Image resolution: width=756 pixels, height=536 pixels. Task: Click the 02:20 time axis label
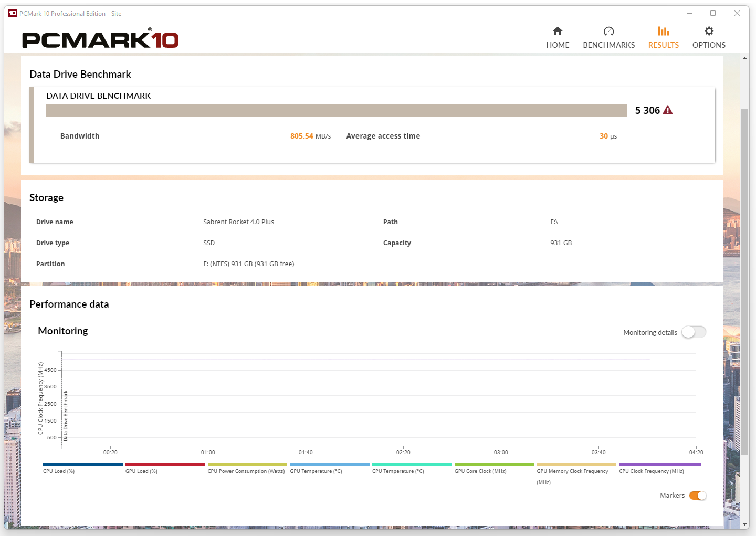(403, 453)
